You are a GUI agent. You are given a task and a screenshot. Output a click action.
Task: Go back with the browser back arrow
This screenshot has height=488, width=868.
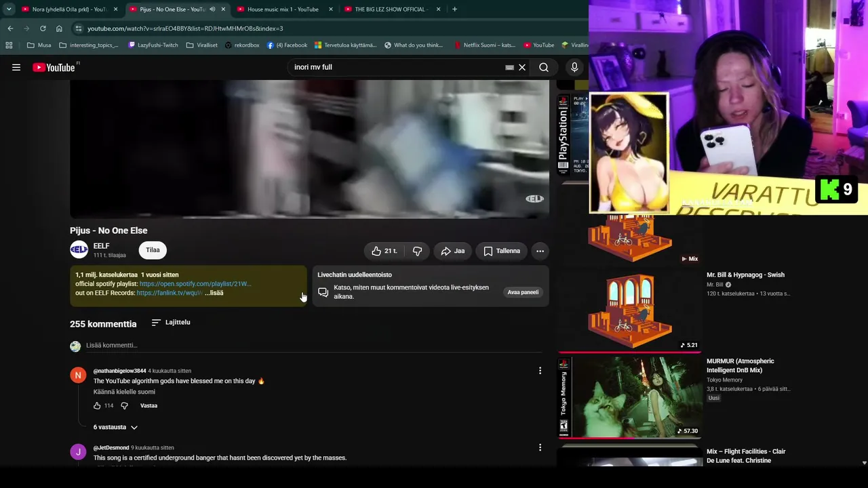click(x=10, y=28)
